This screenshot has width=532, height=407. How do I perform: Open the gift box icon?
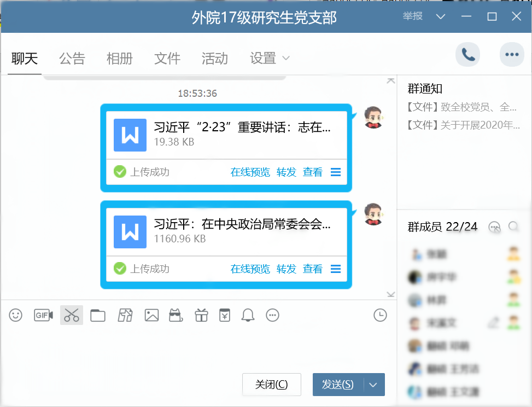tap(202, 315)
